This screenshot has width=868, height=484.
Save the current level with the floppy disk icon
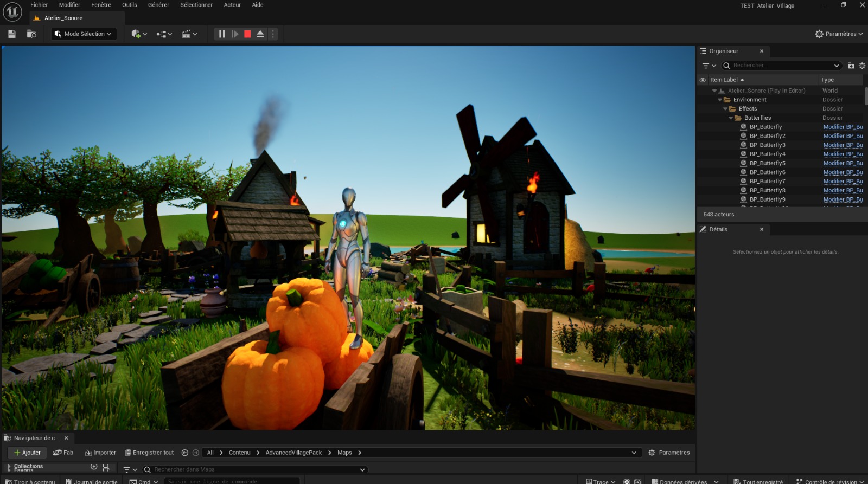(x=11, y=34)
